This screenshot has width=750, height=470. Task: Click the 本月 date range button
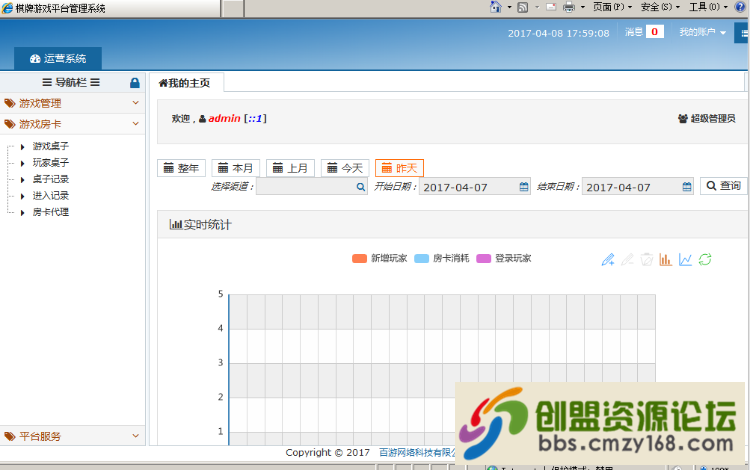[x=236, y=168]
